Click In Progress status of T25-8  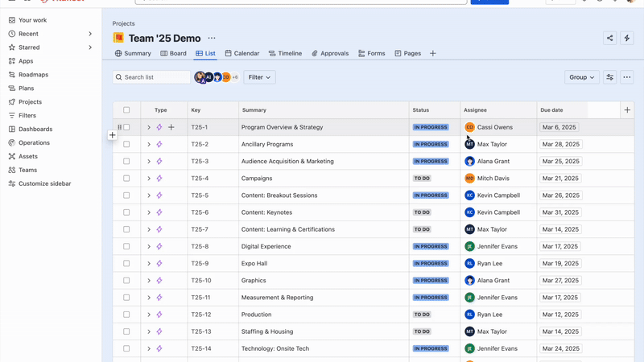pyautogui.click(x=431, y=247)
